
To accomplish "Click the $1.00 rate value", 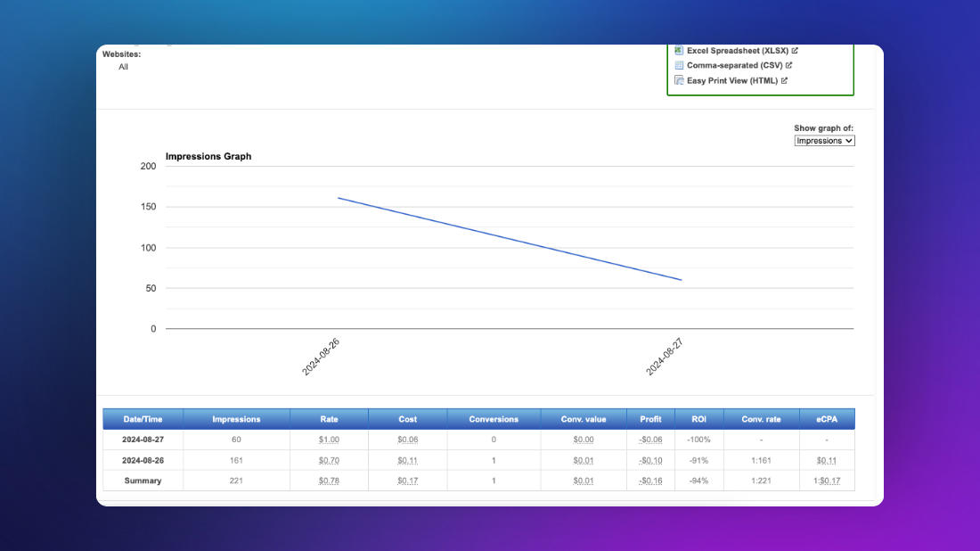I will [x=329, y=440].
